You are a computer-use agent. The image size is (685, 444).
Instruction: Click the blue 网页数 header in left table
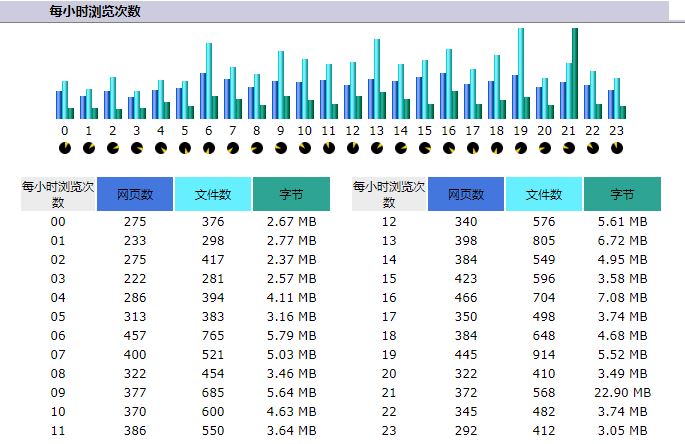[135, 194]
